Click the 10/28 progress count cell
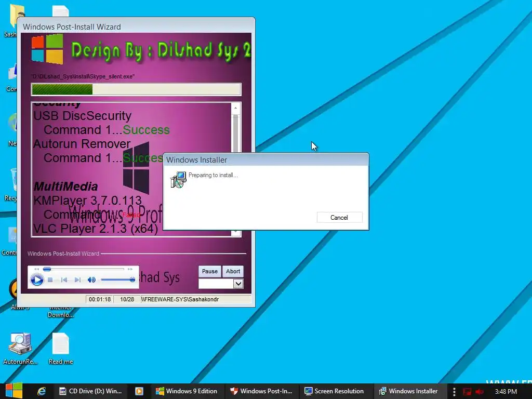The height and width of the screenshot is (399, 532). click(127, 299)
